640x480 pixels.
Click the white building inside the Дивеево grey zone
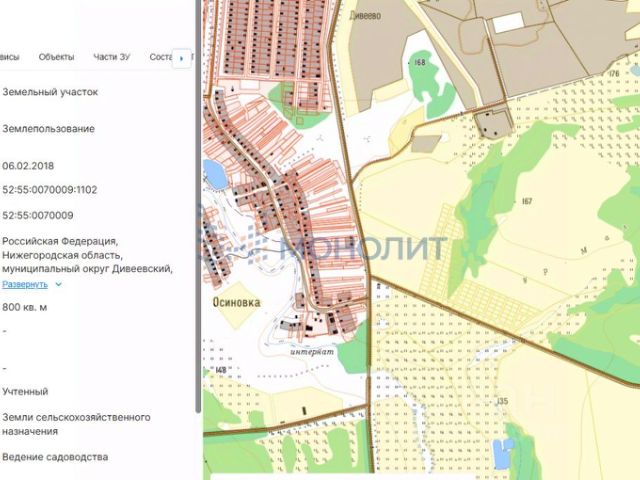508,22
